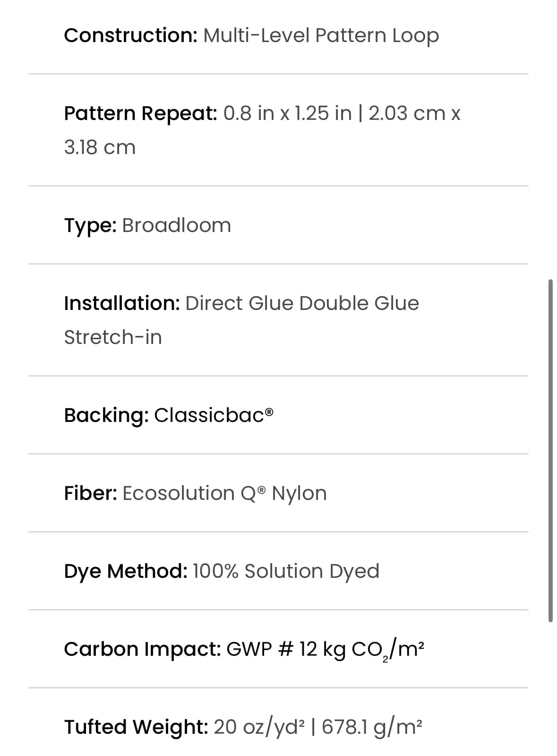557x756 pixels.
Task: Select the GWP 12 kg CO2 value
Action: pos(326,650)
